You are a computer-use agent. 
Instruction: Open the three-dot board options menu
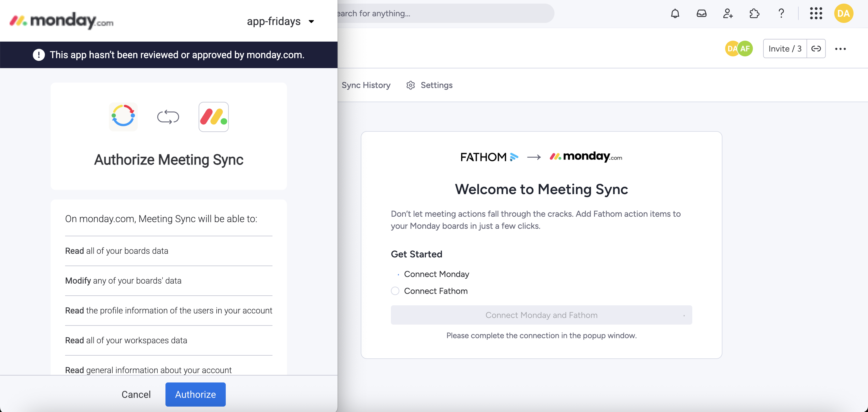coord(840,49)
